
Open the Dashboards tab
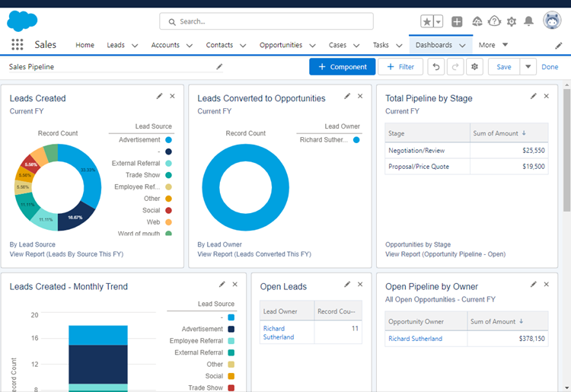[x=433, y=46]
